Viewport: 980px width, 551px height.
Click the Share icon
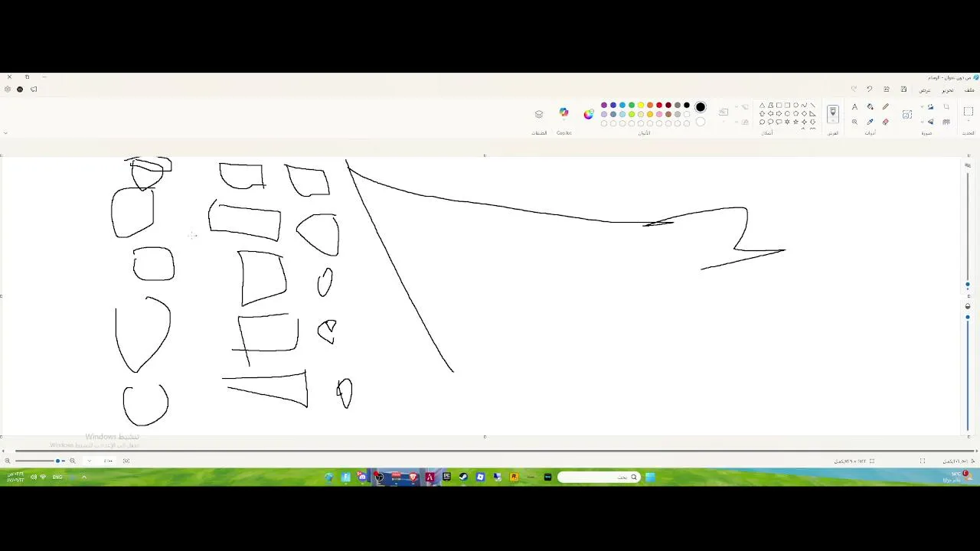click(x=887, y=90)
